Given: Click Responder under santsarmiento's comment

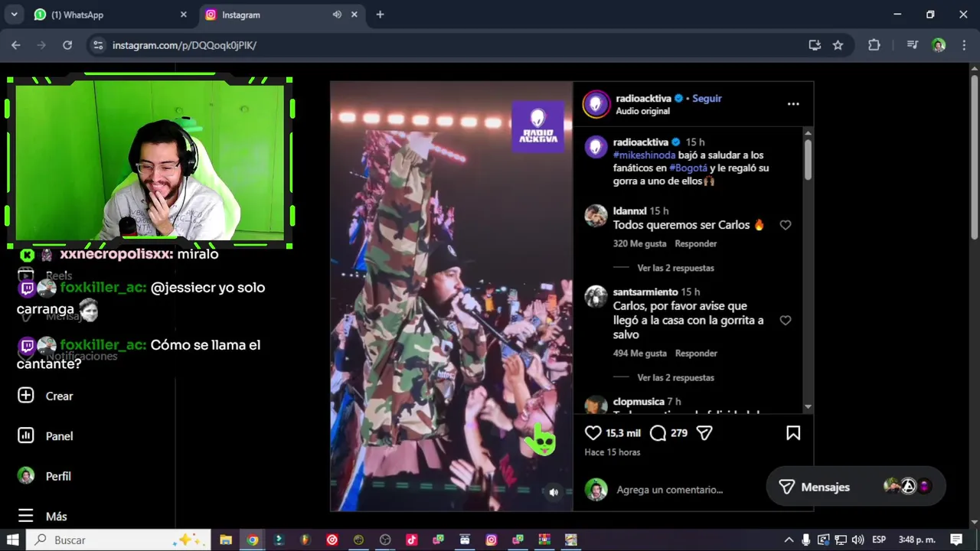Looking at the screenshot, I should pyautogui.click(x=695, y=353).
